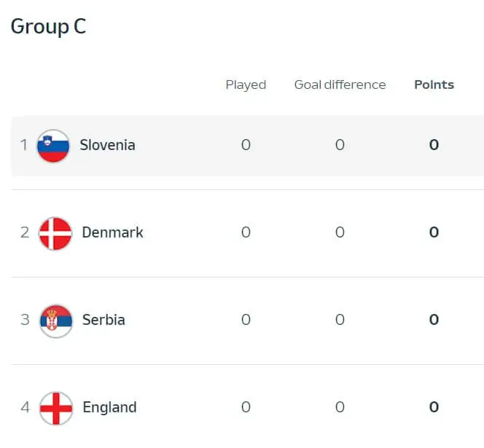The width and height of the screenshot is (484, 448).
Task: Click Serbia's played matches value
Action: pyautogui.click(x=246, y=320)
